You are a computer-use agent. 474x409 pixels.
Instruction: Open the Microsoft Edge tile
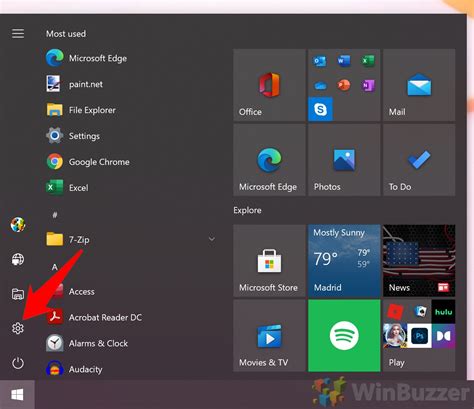tap(269, 160)
